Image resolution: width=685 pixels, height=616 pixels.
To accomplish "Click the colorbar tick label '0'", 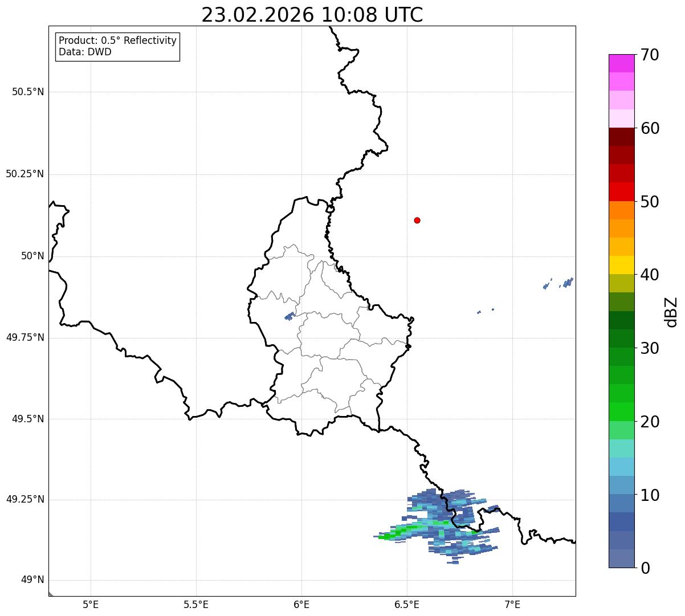I will pyautogui.click(x=645, y=568).
